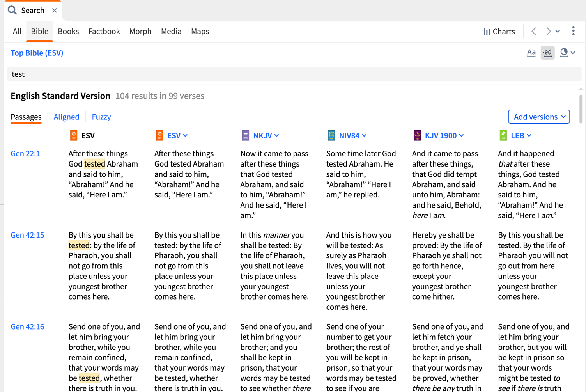Expand the navigation history dropdown
The width and height of the screenshot is (586, 392).
558,32
